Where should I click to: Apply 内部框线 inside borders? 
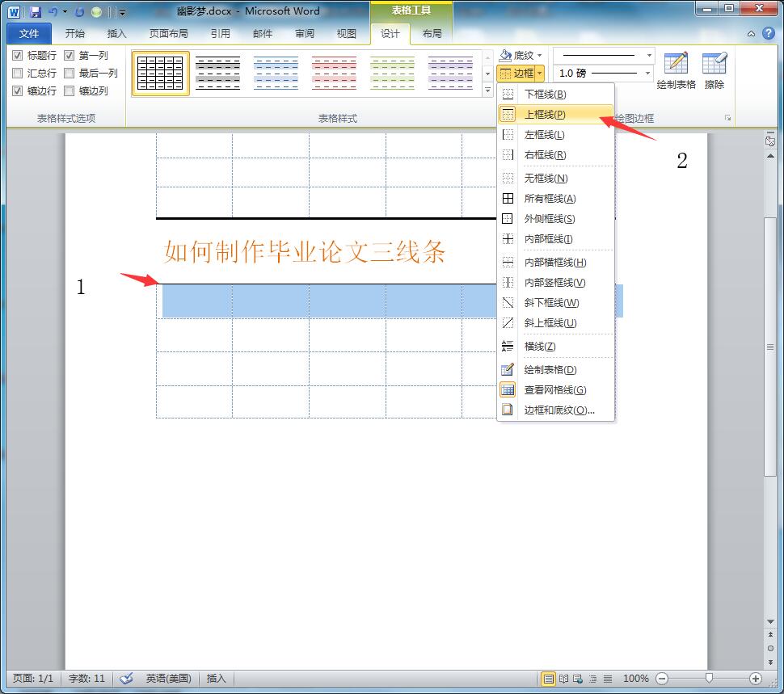click(556, 239)
